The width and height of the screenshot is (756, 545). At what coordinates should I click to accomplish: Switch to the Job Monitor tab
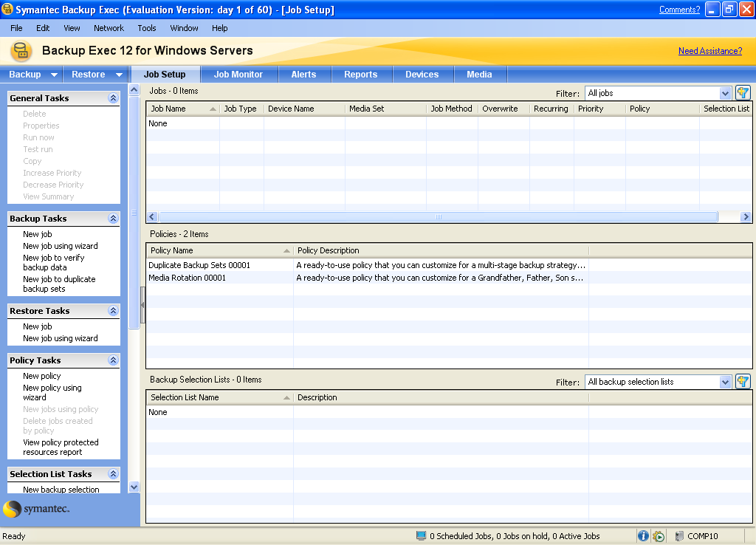[x=238, y=75]
